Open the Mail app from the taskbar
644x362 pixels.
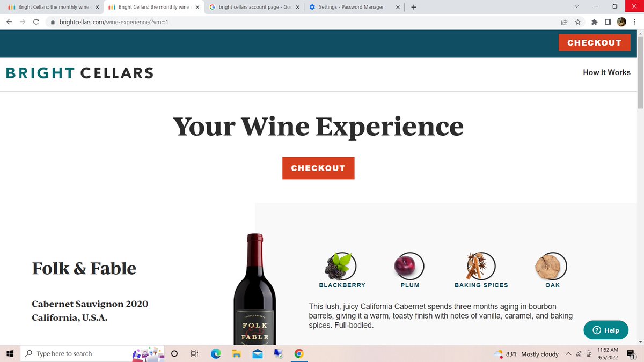[x=257, y=354]
